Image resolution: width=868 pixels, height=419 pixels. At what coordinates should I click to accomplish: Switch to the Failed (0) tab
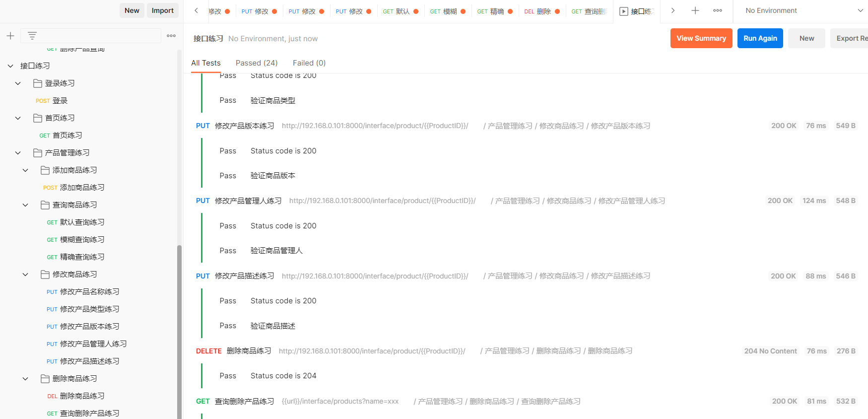coord(309,63)
